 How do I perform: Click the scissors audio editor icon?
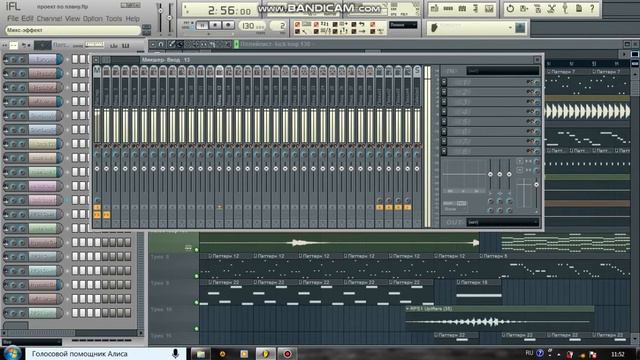[x=551, y=9]
